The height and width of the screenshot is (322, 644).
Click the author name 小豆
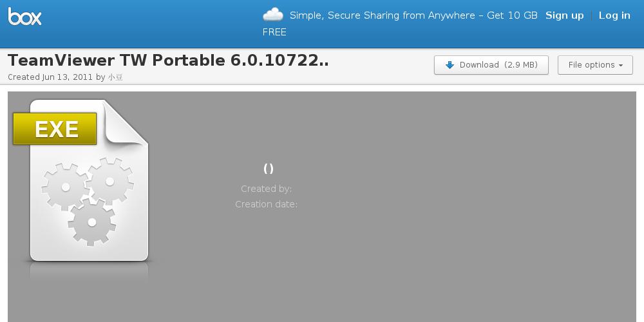tap(115, 77)
